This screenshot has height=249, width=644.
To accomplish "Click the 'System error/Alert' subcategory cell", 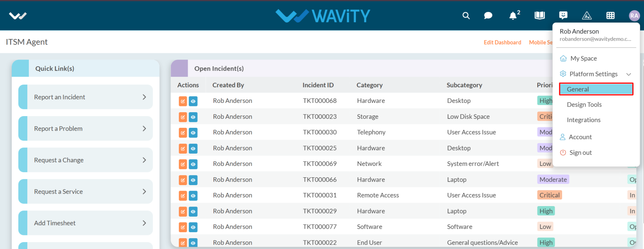I will coord(473,164).
